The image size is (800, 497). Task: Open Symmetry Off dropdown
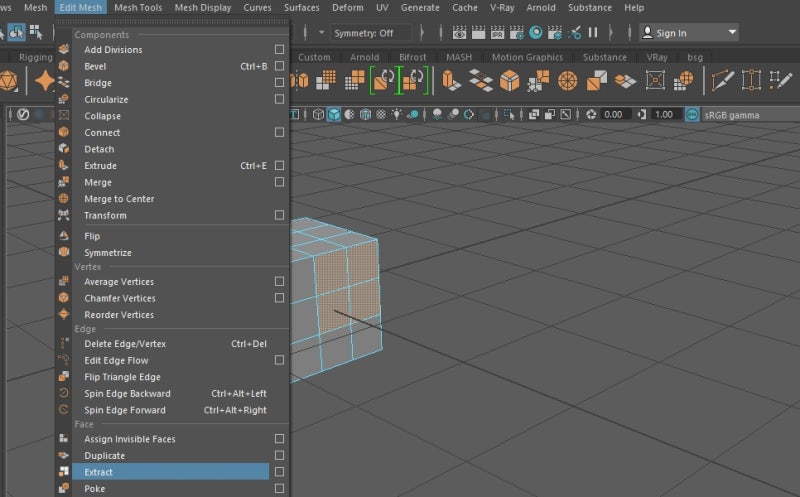coord(371,33)
